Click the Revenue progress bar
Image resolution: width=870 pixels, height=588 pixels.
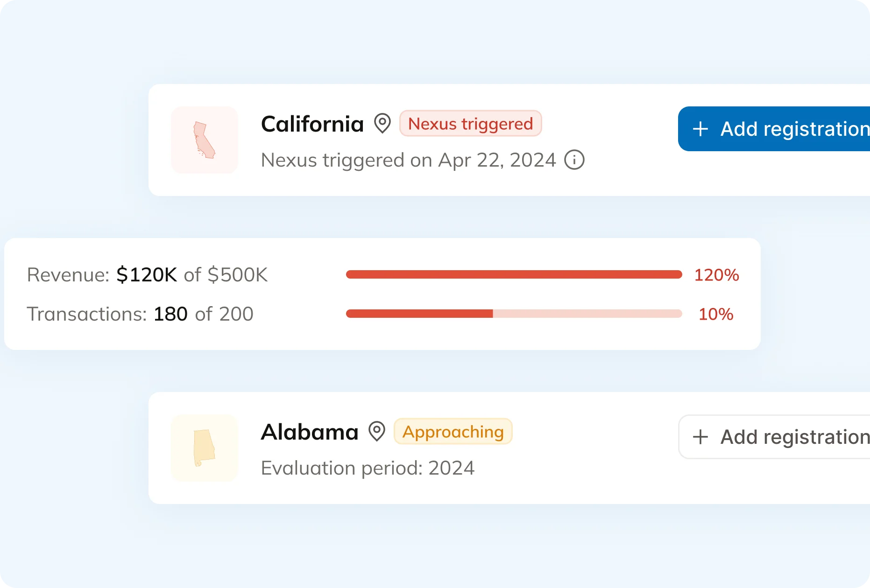coord(514,274)
